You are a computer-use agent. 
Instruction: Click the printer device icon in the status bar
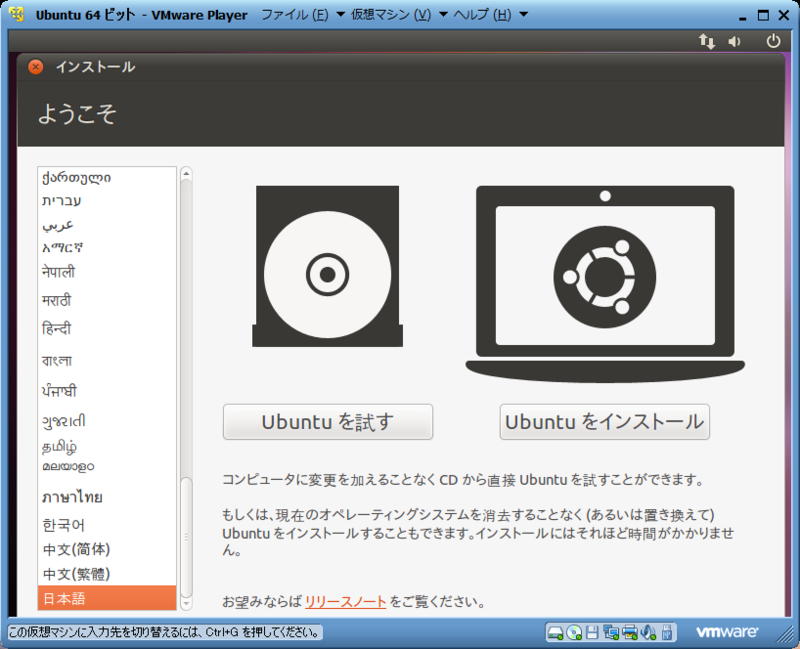coord(629,632)
